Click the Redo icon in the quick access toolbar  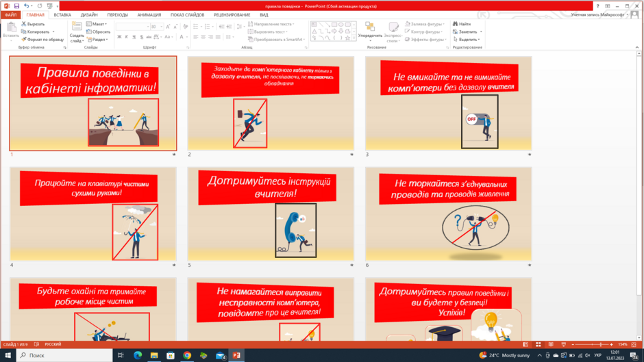click(x=40, y=6)
